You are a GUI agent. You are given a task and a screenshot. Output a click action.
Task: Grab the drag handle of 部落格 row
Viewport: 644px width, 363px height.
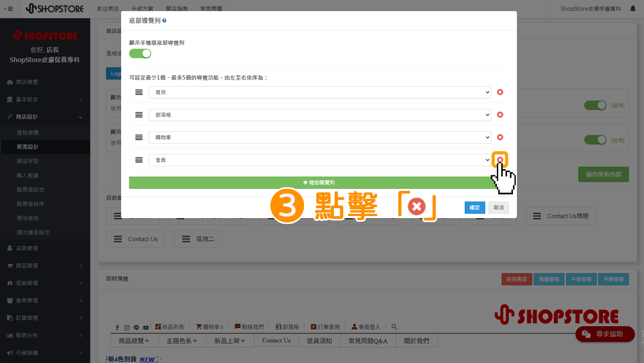point(139,115)
